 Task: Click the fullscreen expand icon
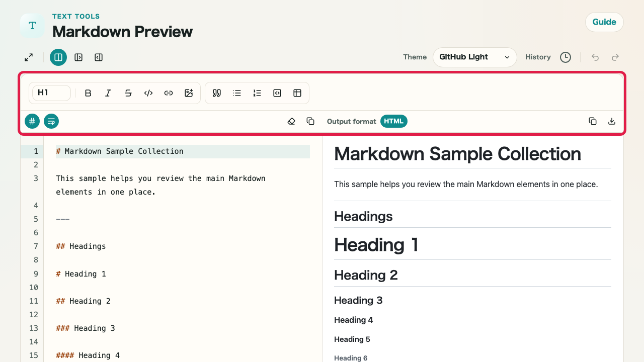click(29, 57)
